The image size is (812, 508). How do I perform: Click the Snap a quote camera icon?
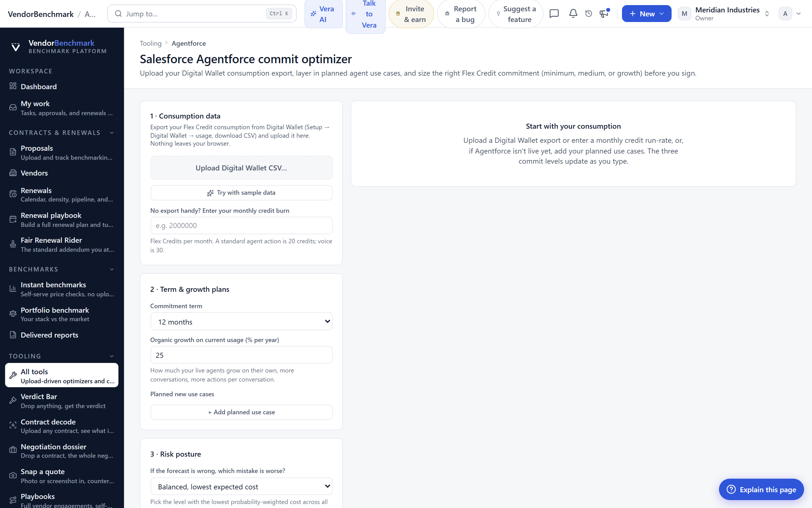13,476
